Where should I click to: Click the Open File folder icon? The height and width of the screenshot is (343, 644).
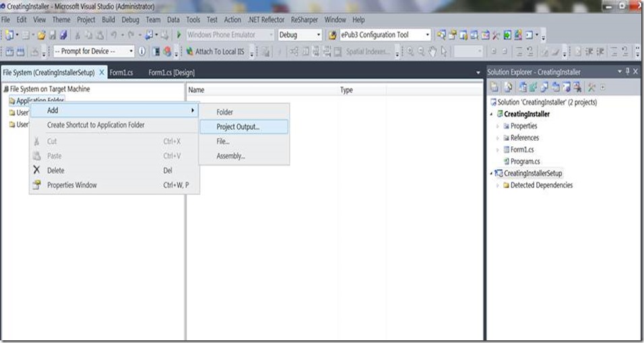(x=41, y=35)
